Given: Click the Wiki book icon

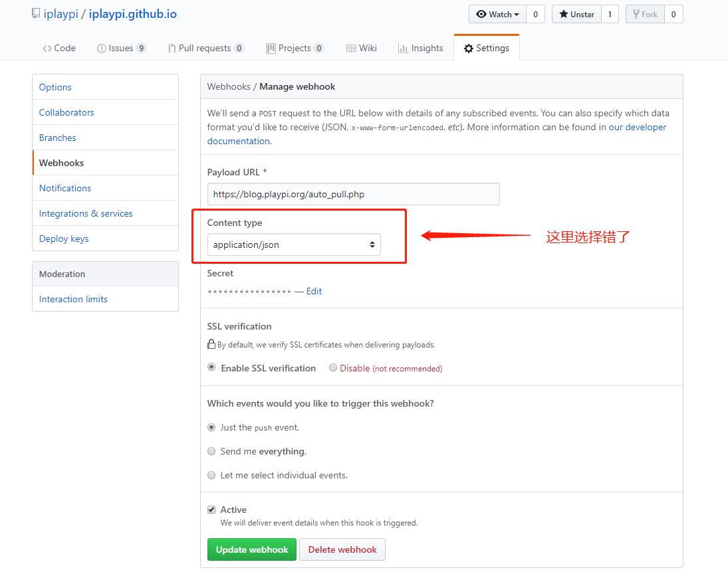Looking at the screenshot, I should coord(351,49).
